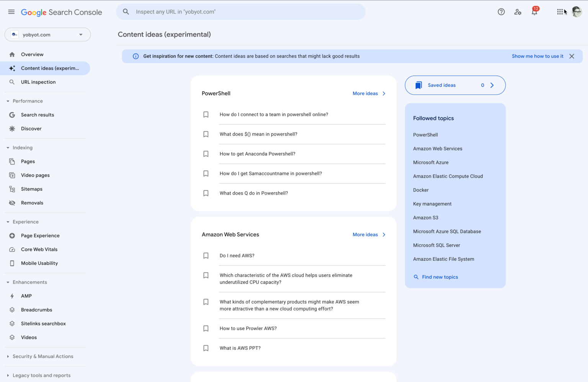588x382 pixels.
Task: Dismiss the inspiration info banner
Action: point(572,56)
